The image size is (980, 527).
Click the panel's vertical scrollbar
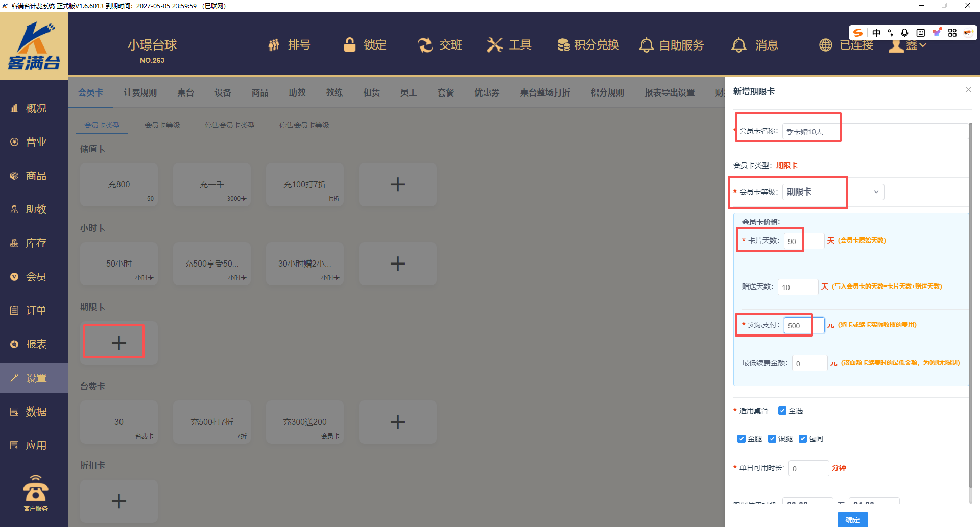(970, 306)
